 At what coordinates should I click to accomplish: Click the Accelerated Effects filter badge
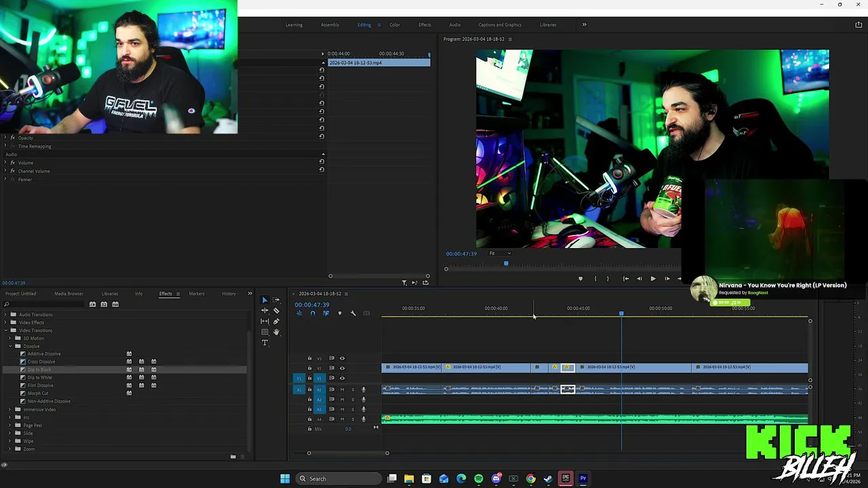pyautogui.click(x=92, y=304)
